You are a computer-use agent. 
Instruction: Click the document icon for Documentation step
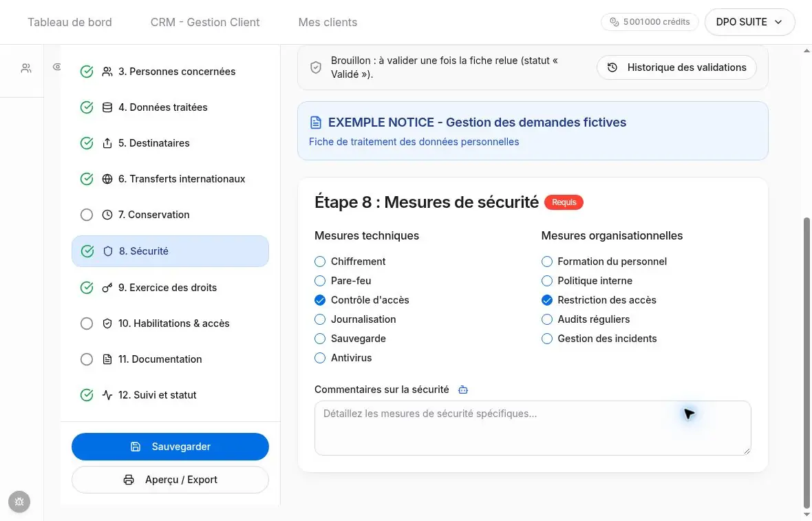pos(107,359)
